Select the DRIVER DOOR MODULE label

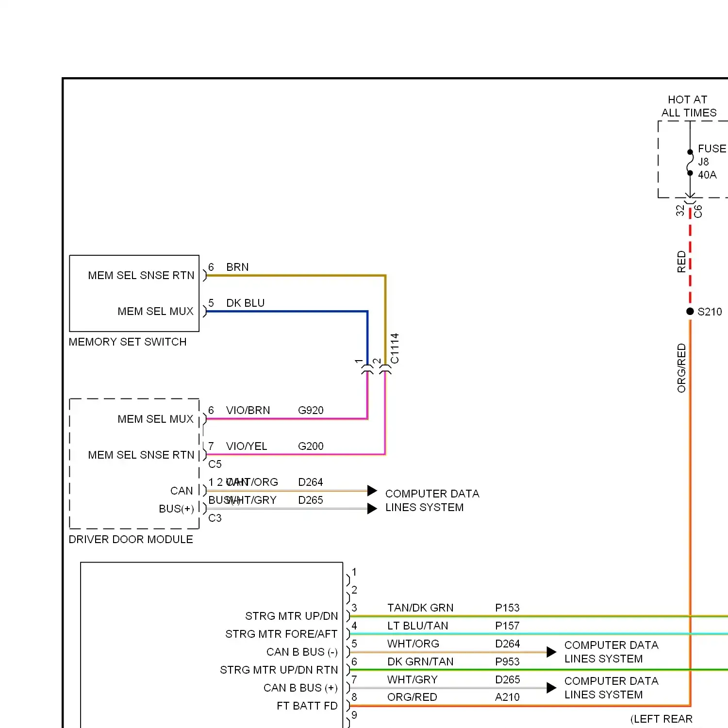131,539
